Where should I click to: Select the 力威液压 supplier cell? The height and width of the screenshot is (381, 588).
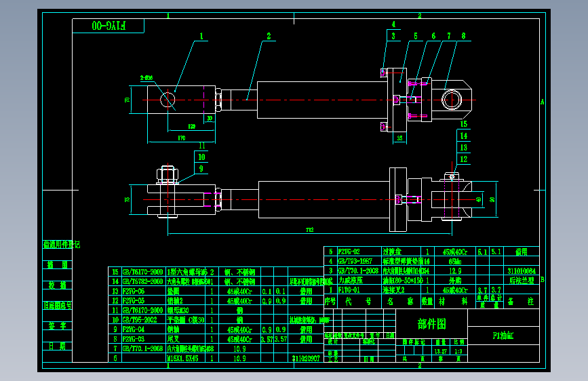pyautogui.click(x=351, y=280)
